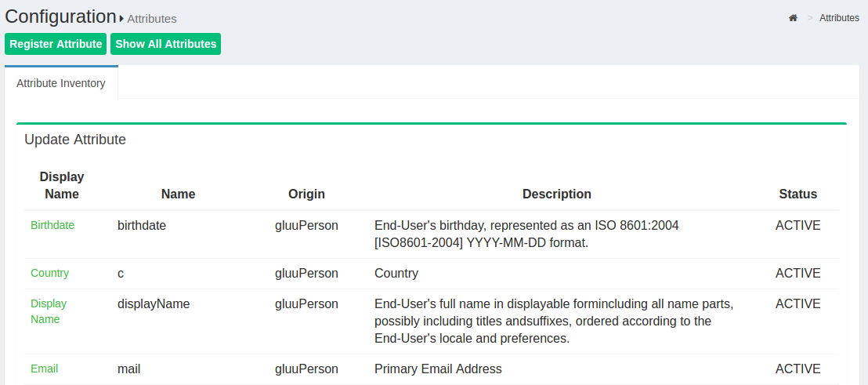Open the Country attribute link
This screenshot has height=385, width=868.
[49, 273]
